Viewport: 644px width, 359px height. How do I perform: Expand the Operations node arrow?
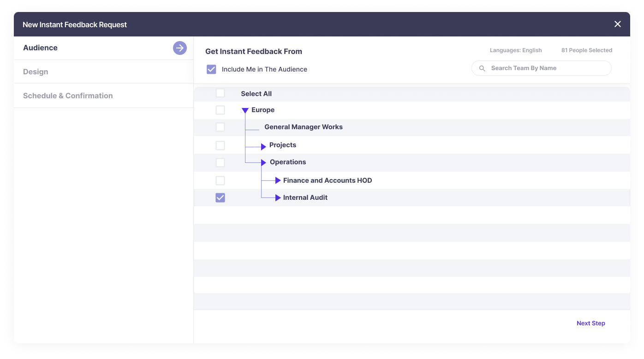coord(263,162)
